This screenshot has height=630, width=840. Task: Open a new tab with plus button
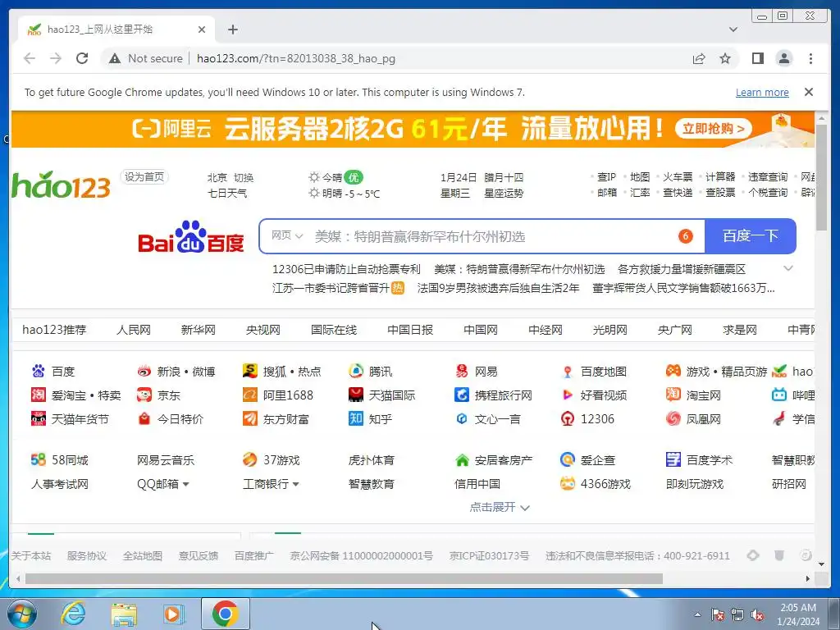pos(232,30)
